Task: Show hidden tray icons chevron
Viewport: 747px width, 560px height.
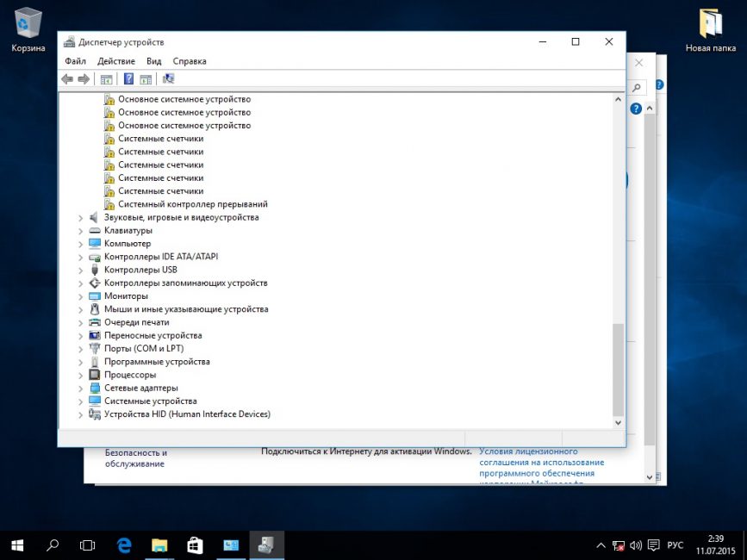Action: click(x=601, y=545)
